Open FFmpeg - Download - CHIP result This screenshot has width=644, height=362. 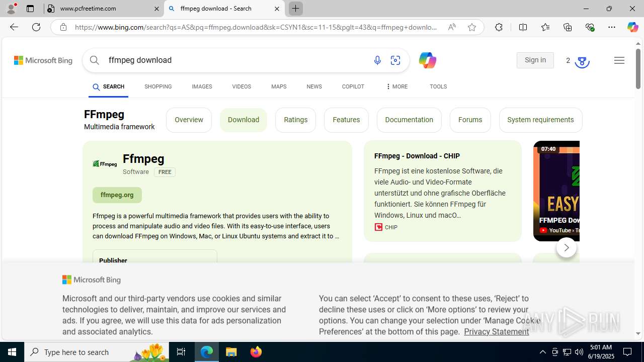[x=417, y=156]
